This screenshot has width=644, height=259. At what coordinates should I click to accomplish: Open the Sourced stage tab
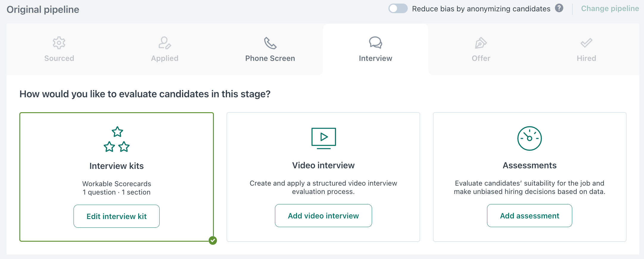[x=59, y=49]
